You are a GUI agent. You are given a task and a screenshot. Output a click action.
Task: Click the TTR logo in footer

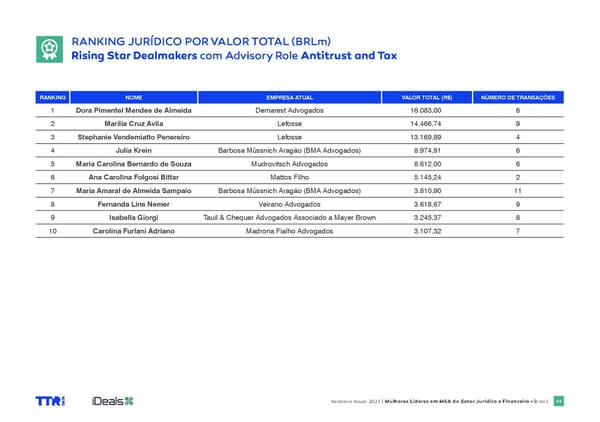[49, 400]
